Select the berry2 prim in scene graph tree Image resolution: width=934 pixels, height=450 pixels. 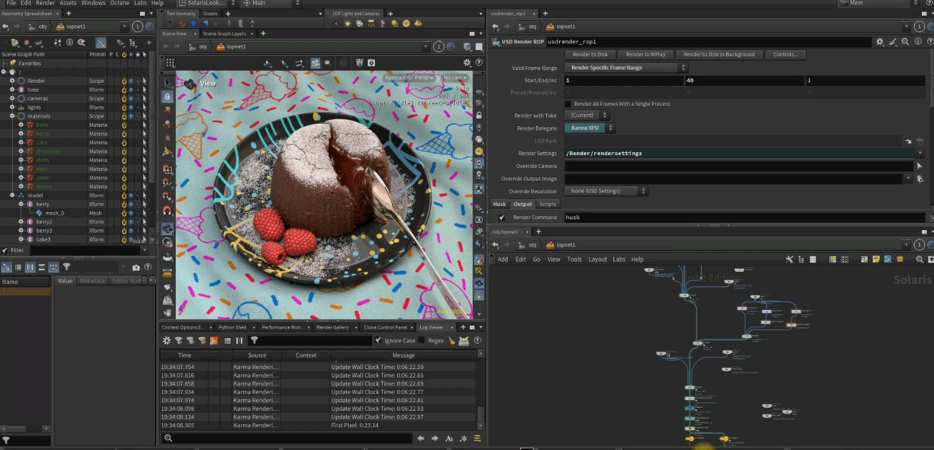pyautogui.click(x=43, y=221)
